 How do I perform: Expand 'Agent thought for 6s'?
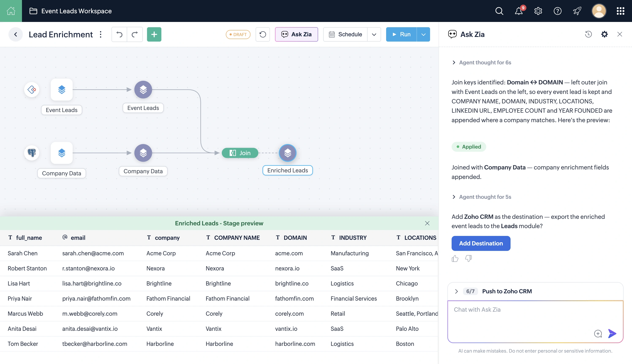(482, 62)
